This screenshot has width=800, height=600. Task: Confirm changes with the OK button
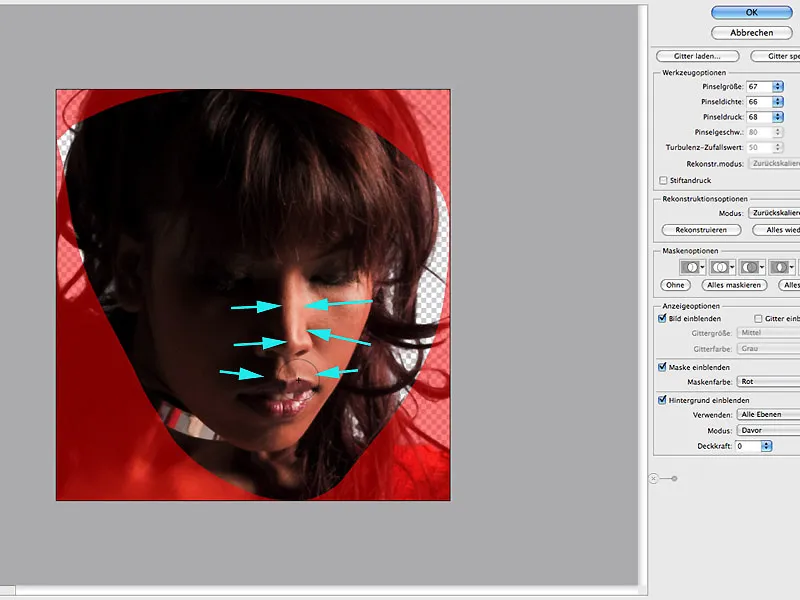[x=751, y=12]
